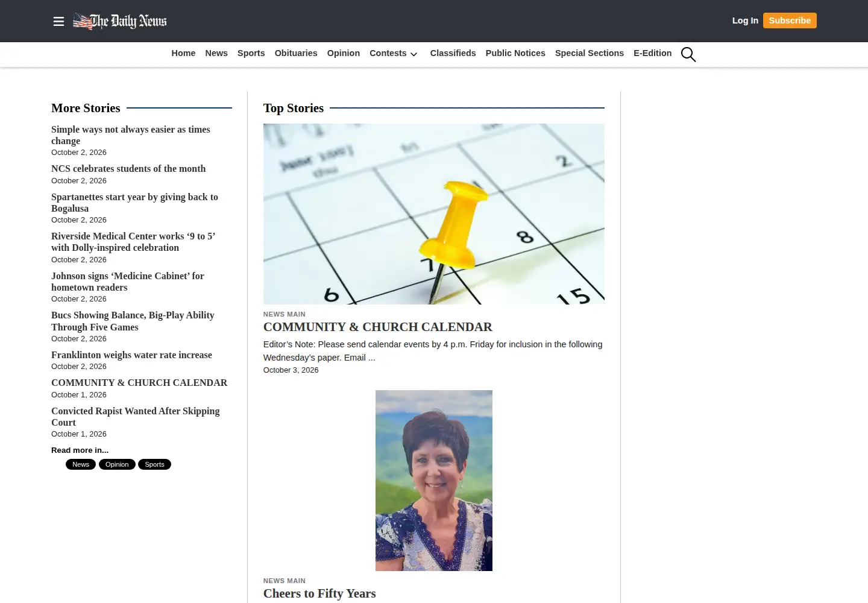Click NEWS MAIN label above calendar headline

pyautogui.click(x=285, y=314)
